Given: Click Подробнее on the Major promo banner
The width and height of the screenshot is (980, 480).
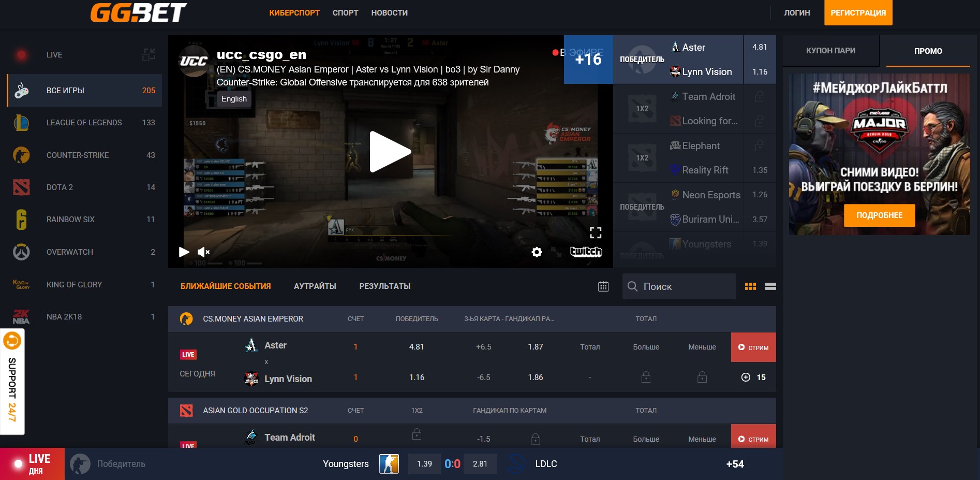Looking at the screenshot, I should coord(879,215).
